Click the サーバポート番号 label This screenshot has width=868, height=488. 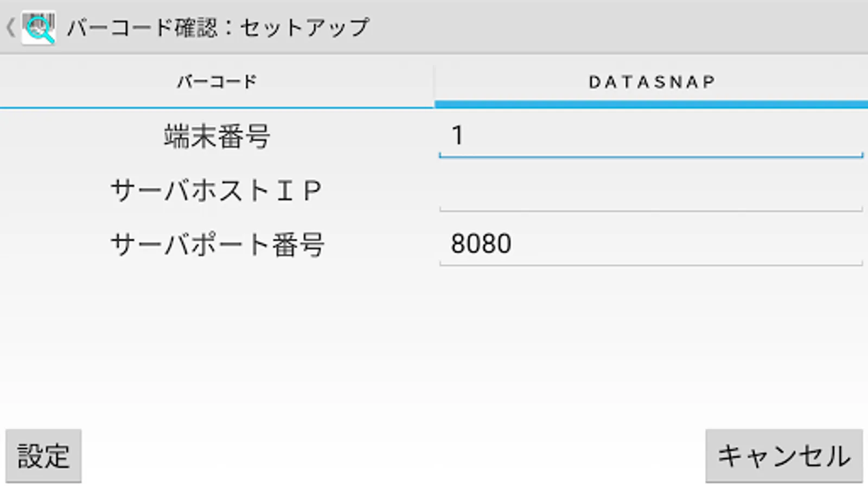(216, 245)
